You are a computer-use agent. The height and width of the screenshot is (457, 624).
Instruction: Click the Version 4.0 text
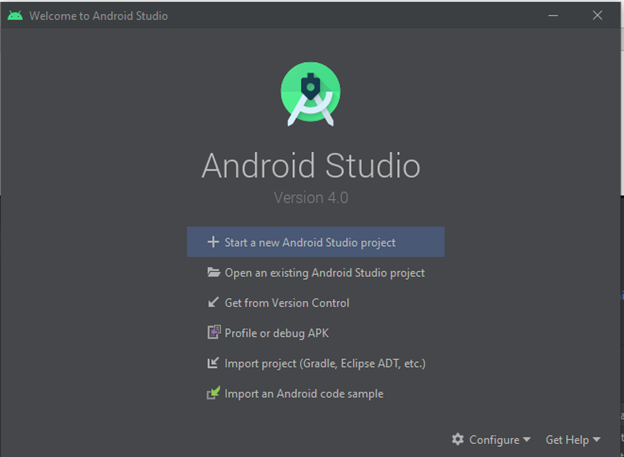coord(311,197)
